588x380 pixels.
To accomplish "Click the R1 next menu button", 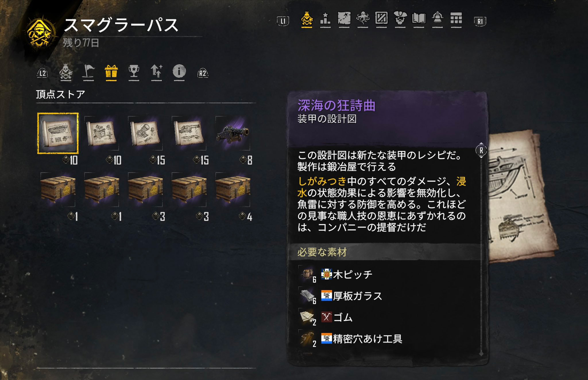I will click(x=480, y=21).
